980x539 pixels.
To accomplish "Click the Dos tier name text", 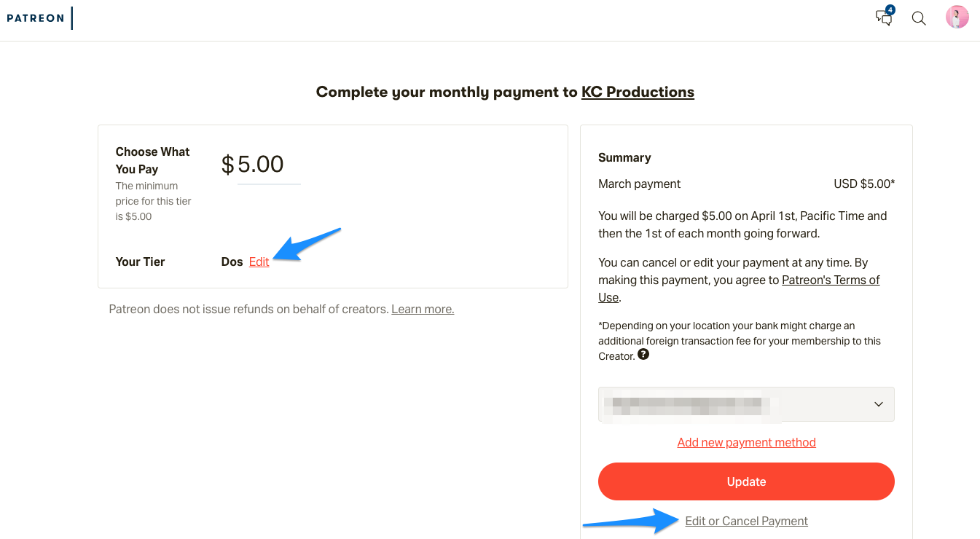I will [232, 262].
